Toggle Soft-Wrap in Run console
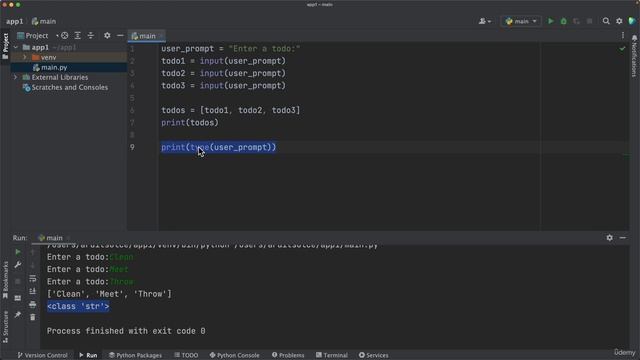 [x=33, y=278]
